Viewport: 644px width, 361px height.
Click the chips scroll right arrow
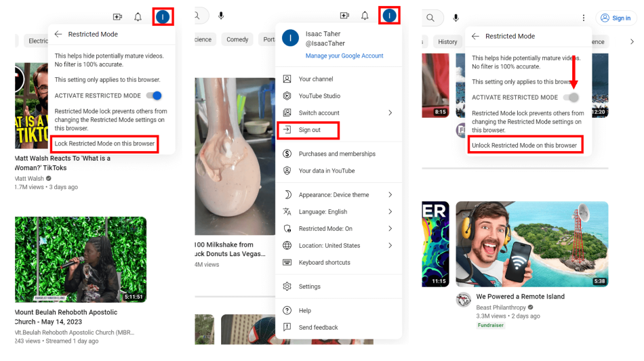[632, 42]
